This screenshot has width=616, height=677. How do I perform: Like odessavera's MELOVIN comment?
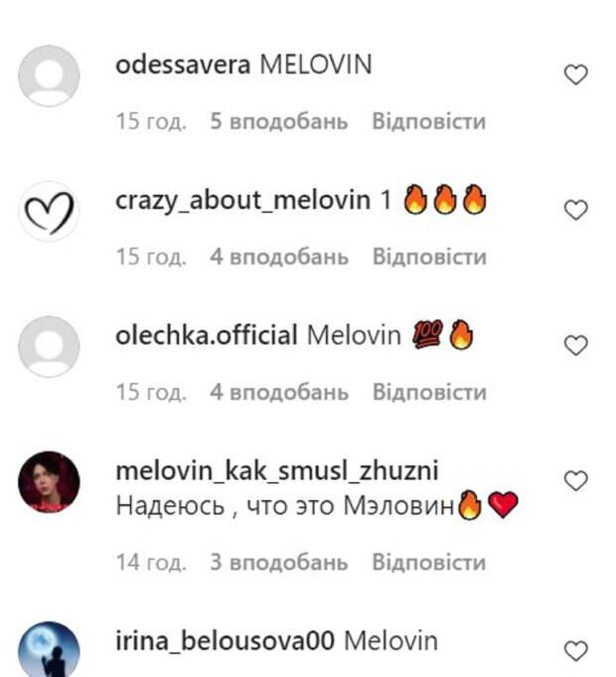576,75
